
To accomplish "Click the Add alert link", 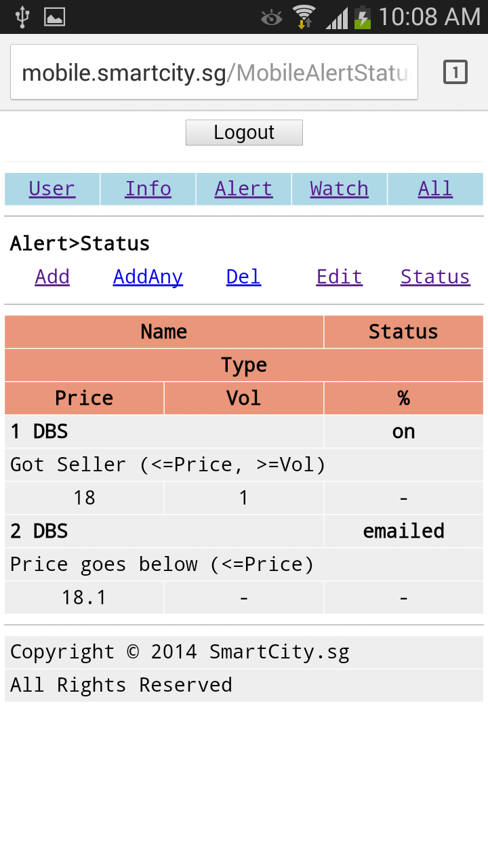I will pyautogui.click(x=52, y=277).
